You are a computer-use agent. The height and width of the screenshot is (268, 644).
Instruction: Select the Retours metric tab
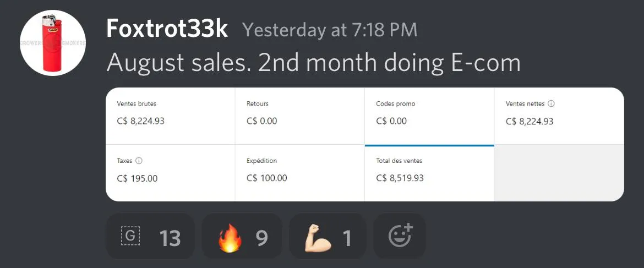coord(299,116)
